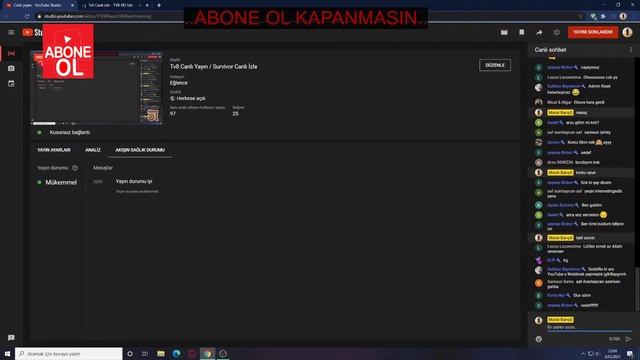
Task: Open the hamburger menu in YouTube Studio
Action: (x=11, y=32)
